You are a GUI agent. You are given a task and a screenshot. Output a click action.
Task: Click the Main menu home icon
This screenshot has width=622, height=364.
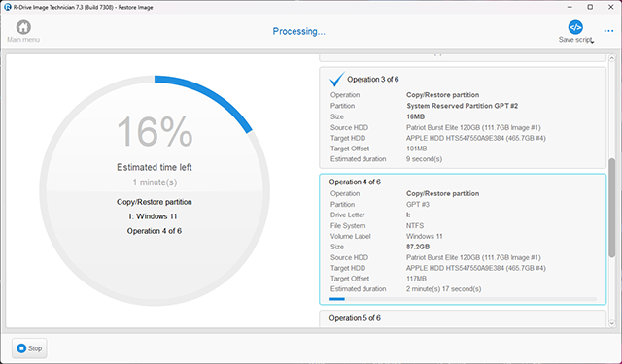(23, 27)
